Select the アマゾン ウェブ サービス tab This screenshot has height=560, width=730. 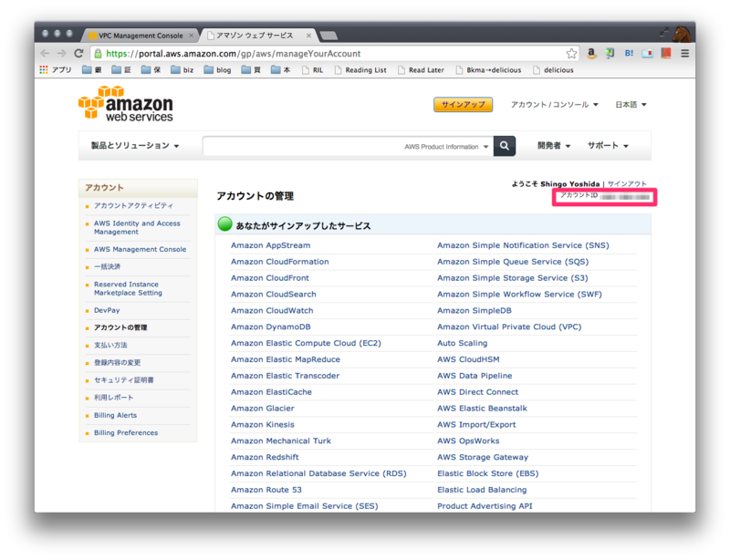pyautogui.click(x=255, y=36)
